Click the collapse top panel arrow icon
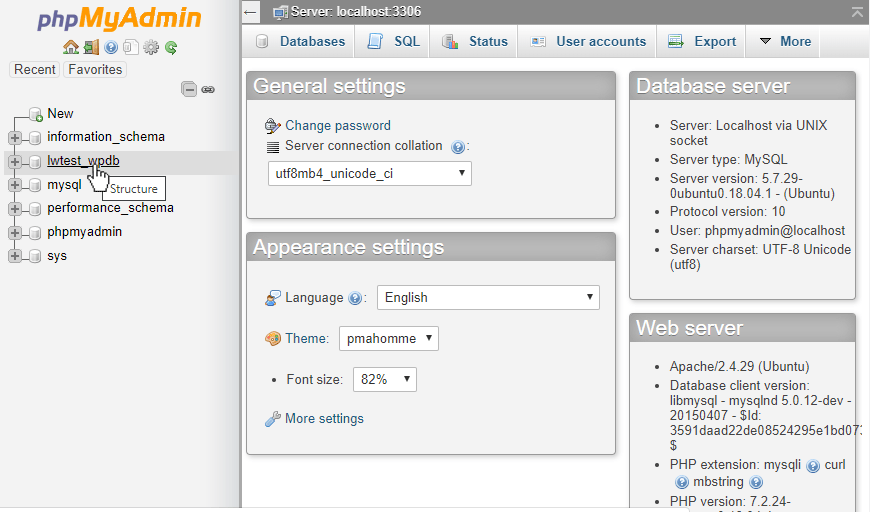 point(857,12)
